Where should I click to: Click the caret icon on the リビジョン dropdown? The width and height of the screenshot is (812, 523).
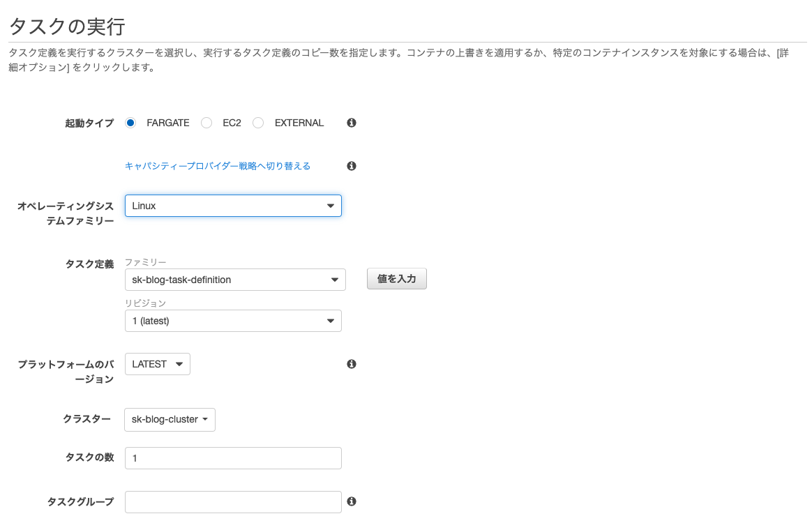[330, 320]
